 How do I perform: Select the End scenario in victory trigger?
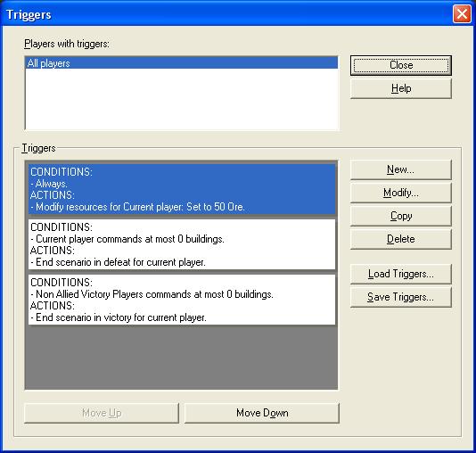[x=182, y=300]
